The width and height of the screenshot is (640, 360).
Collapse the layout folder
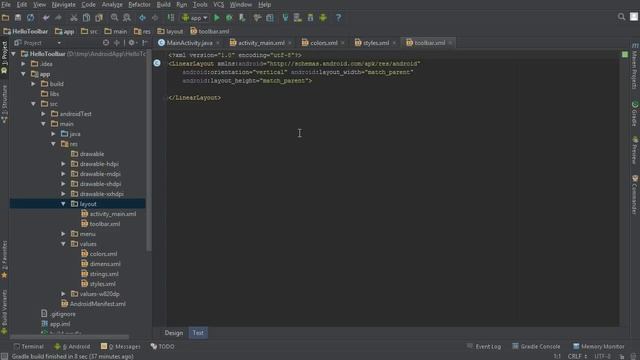pos(63,204)
